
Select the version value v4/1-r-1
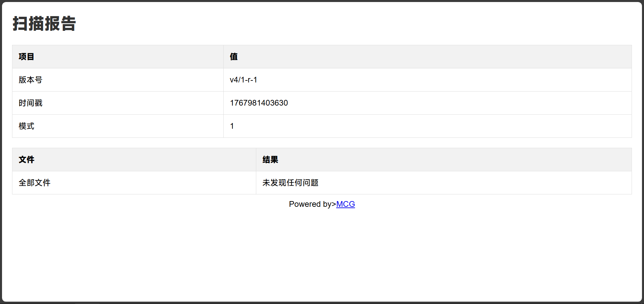243,80
